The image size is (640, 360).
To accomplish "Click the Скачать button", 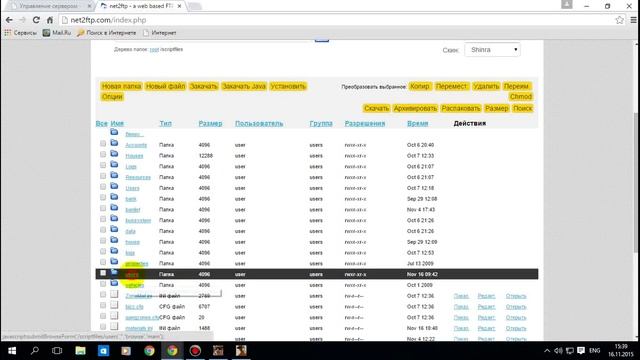I will pyautogui.click(x=376, y=108).
